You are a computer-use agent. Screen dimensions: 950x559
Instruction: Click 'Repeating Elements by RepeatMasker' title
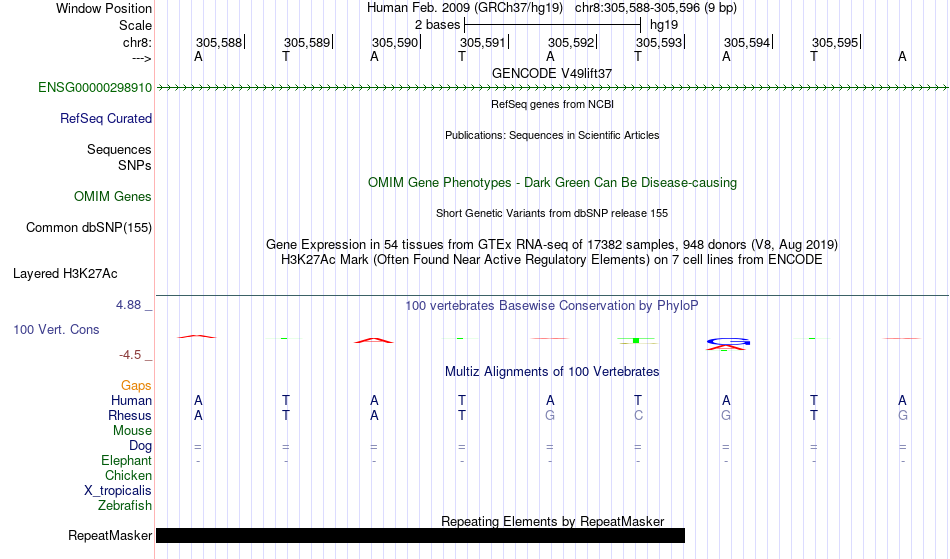(553, 521)
